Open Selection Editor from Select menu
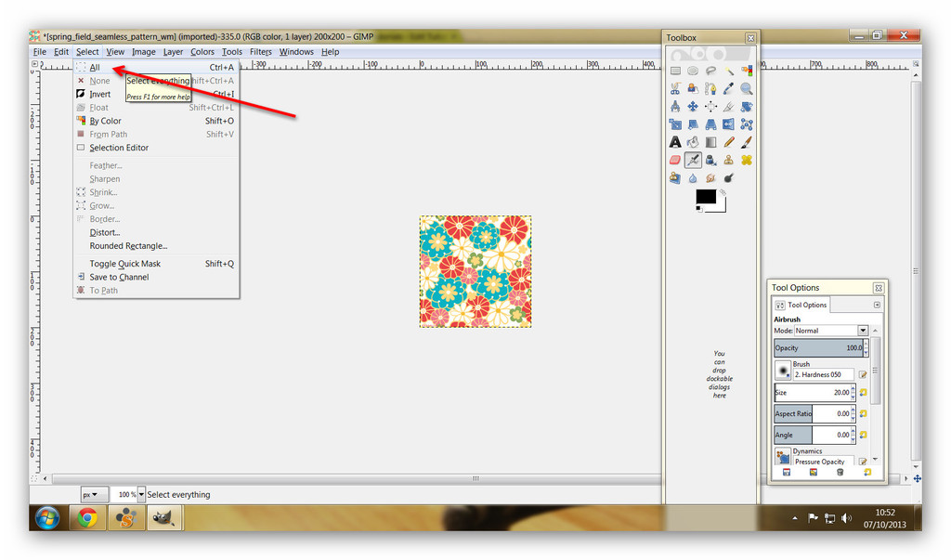 156,148
